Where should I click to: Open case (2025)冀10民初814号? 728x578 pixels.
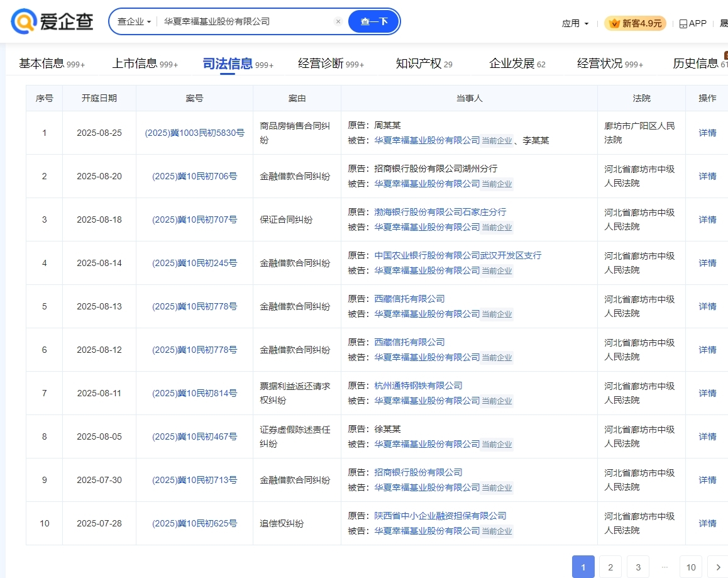pos(194,393)
